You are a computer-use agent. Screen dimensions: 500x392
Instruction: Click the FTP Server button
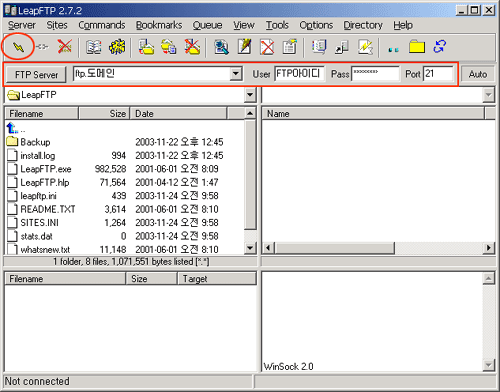[x=36, y=74]
